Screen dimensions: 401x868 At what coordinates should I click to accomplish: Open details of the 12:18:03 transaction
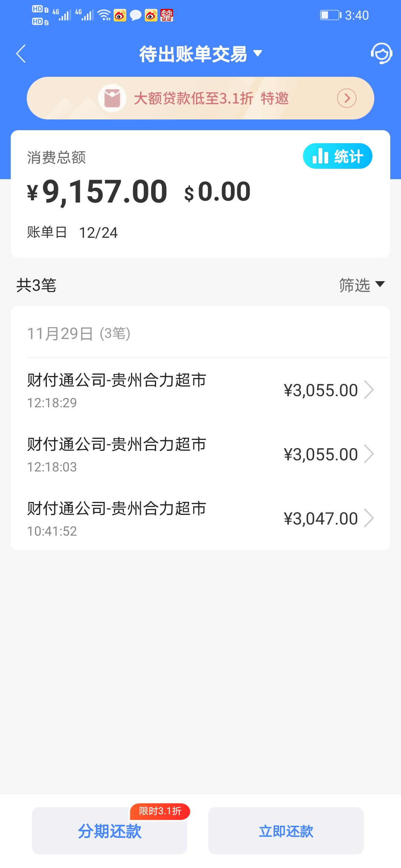coord(200,454)
